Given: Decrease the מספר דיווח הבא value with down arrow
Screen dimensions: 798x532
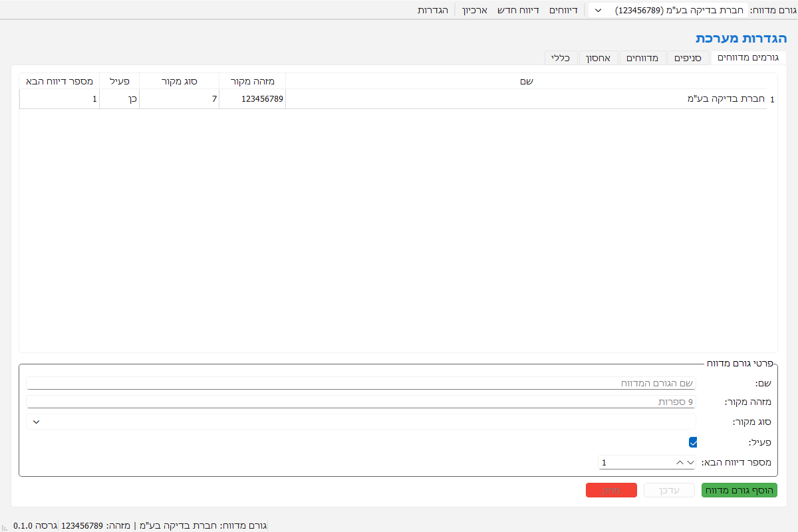Looking at the screenshot, I should pos(690,462).
